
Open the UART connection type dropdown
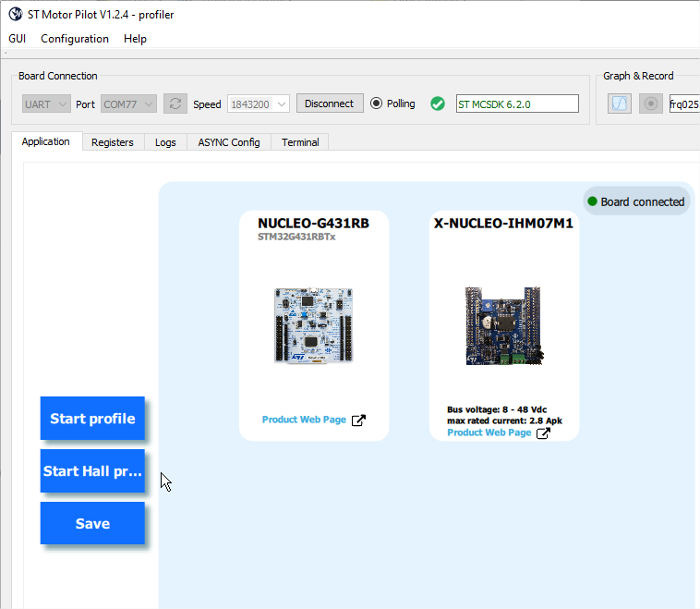coord(46,104)
